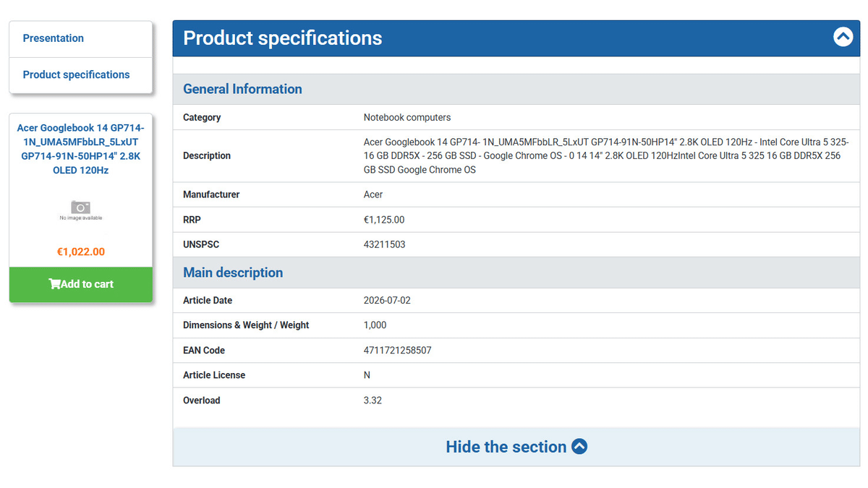The image size is (868, 488).
Task: Click the cart icon in Add to cart
Action: coord(54,284)
